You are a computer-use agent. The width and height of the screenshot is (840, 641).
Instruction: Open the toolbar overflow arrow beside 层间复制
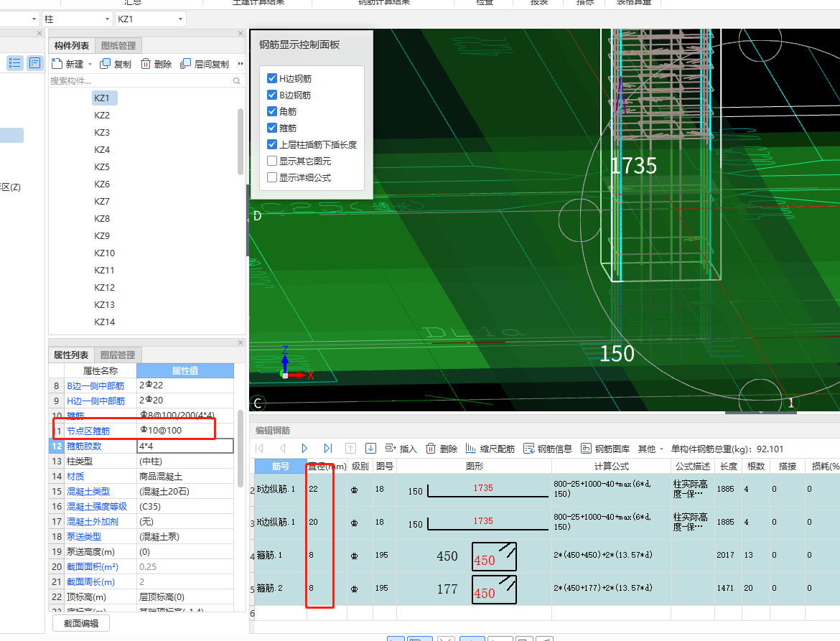tap(241, 64)
